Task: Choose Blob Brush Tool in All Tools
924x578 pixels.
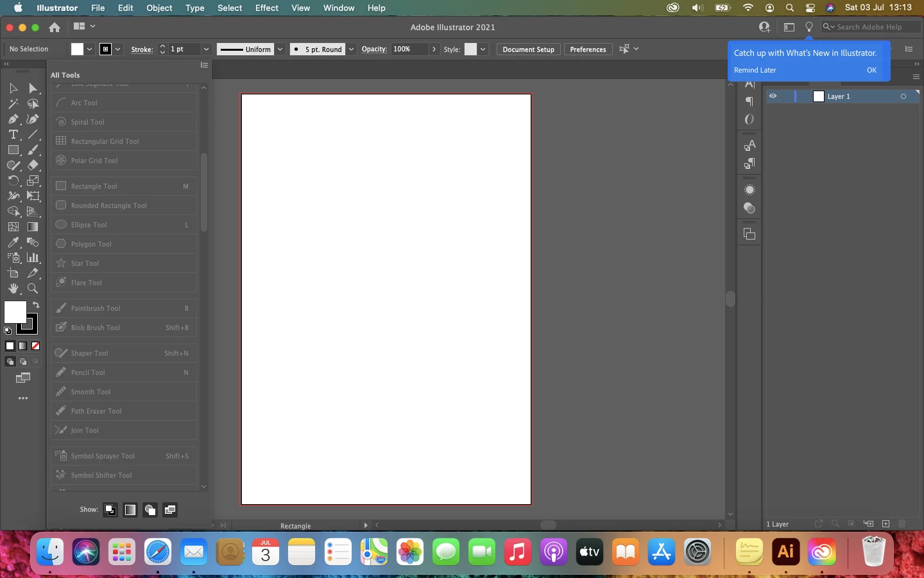Action: coord(124,328)
